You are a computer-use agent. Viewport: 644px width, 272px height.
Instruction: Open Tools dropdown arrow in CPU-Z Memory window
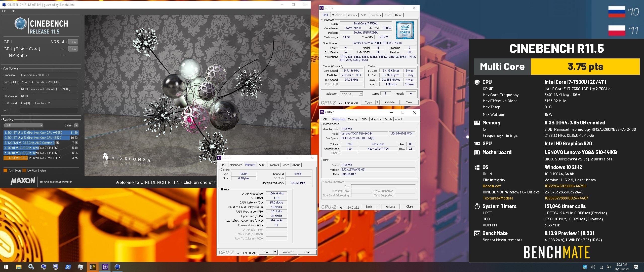pyautogui.click(x=275, y=252)
